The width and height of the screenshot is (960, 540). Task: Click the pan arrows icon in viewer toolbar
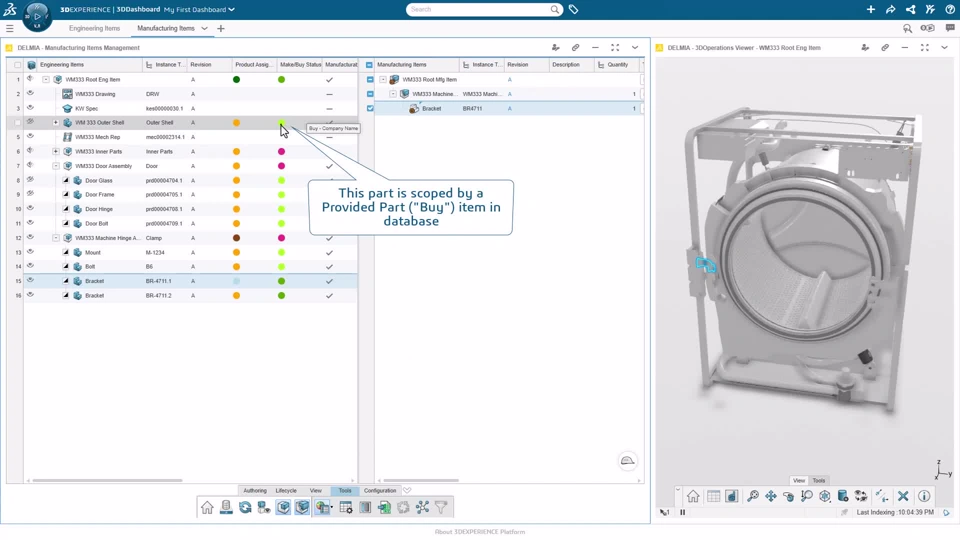(x=771, y=497)
